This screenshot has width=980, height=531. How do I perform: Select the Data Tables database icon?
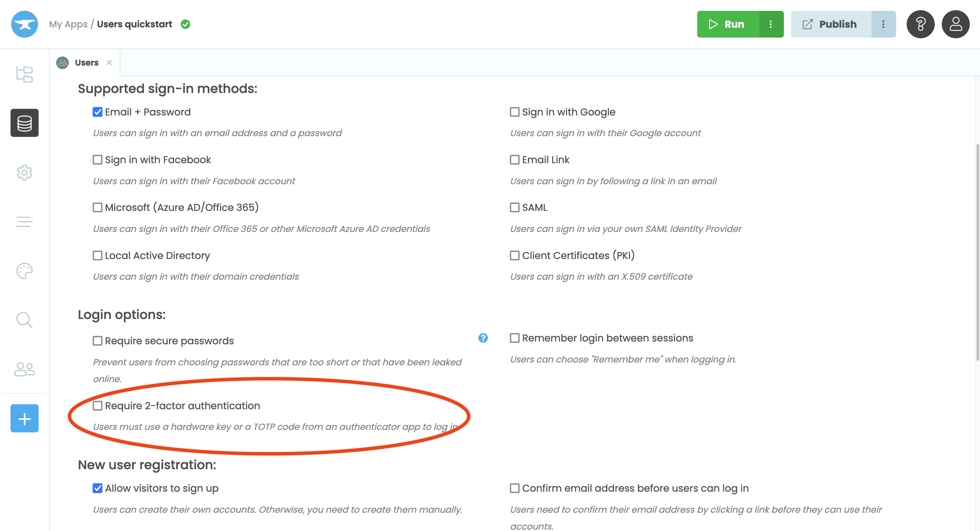[x=24, y=122]
